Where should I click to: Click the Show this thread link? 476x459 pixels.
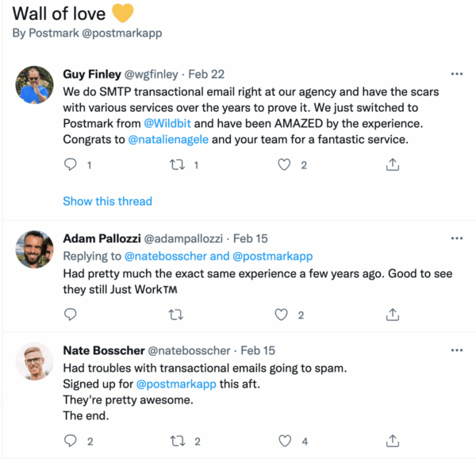click(x=107, y=201)
